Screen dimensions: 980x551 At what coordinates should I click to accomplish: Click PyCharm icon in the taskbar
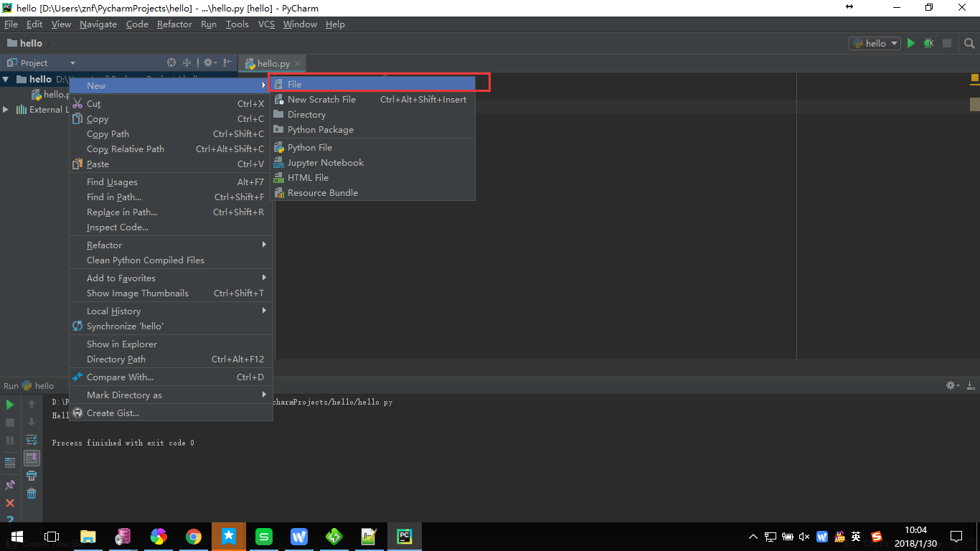(x=404, y=537)
